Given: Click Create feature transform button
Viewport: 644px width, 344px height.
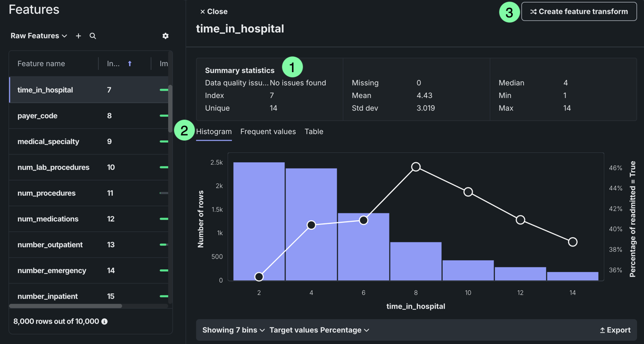Looking at the screenshot, I should tap(579, 12).
